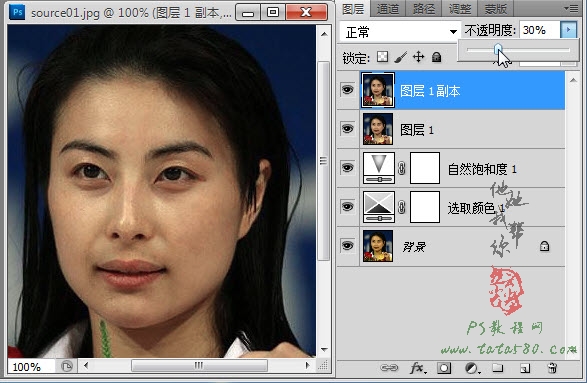587x383 pixels.
Task: Hide the 背景 layer
Action: (x=347, y=246)
